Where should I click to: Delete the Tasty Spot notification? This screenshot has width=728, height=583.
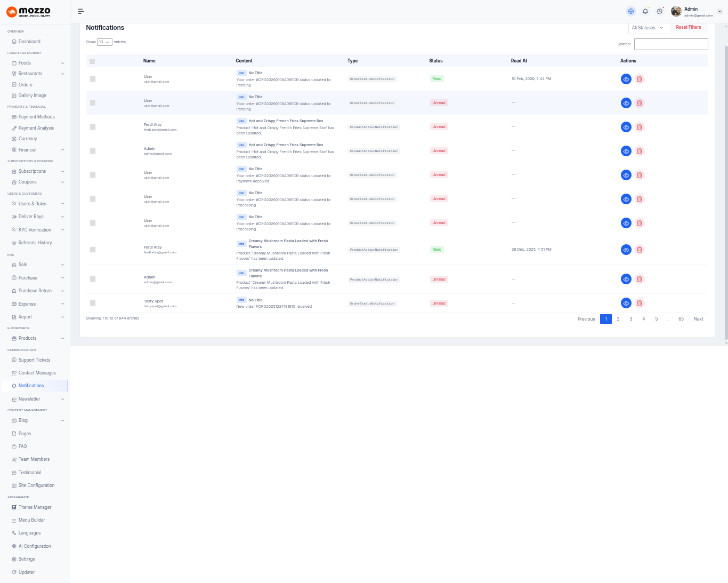click(x=640, y=303)
